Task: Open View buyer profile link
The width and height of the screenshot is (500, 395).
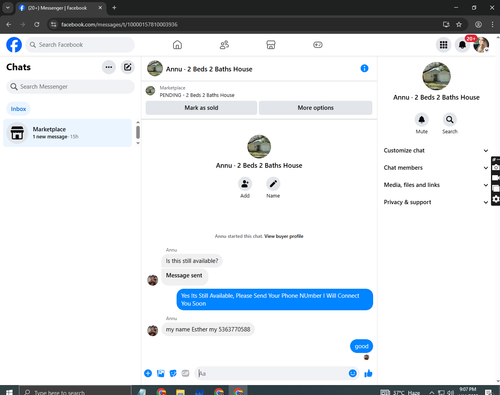Action: pos(284,236)
